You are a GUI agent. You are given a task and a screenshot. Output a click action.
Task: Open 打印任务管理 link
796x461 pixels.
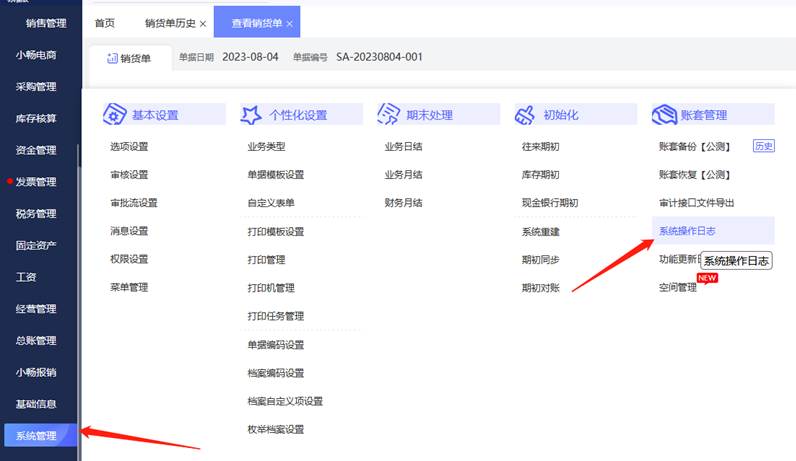[x=276, y=316]
